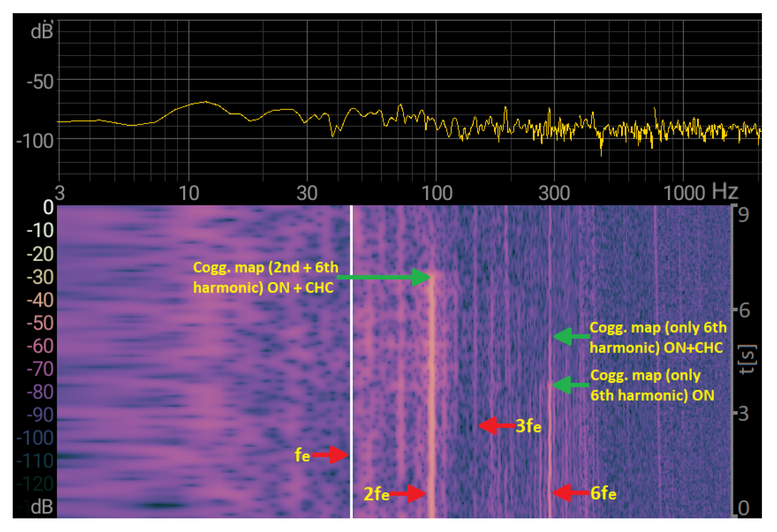The width and height of the screenshot is (777, 532).
Task: Click the red arrow beside 3fe
Action: point(496,426)
